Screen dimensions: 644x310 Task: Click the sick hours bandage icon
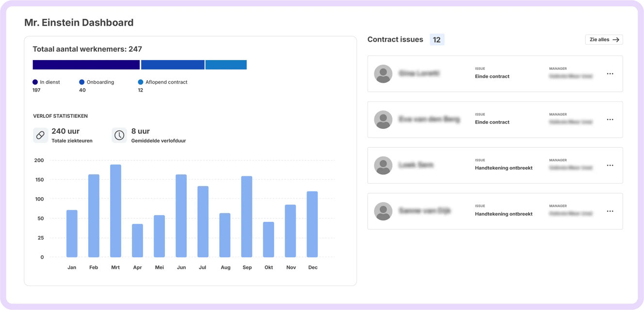(x=40, y=135)
